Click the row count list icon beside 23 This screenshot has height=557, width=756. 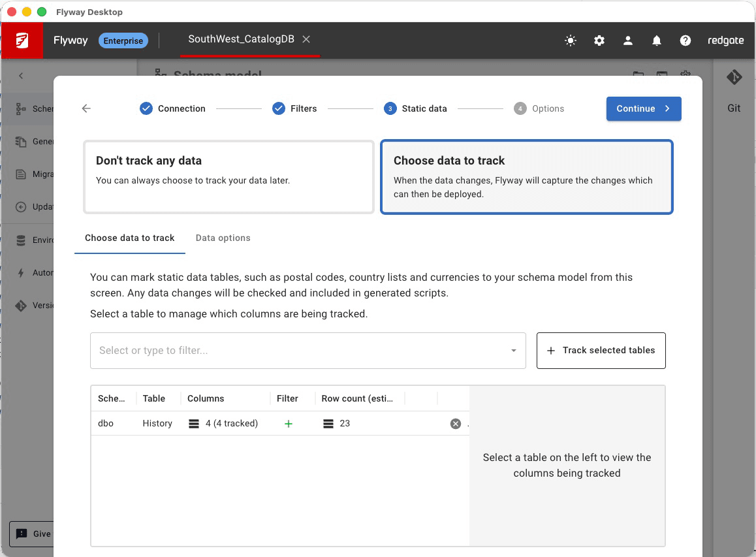click(328, 423)
